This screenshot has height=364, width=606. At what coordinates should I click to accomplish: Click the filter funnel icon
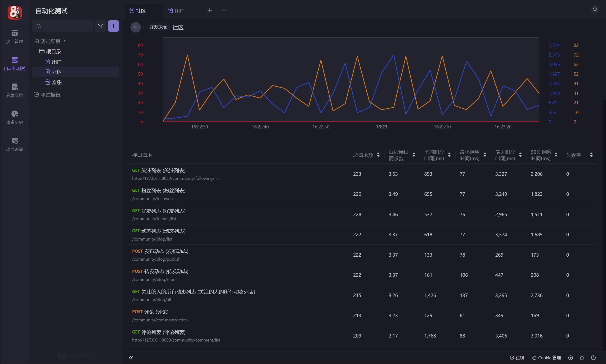(100, 26)
